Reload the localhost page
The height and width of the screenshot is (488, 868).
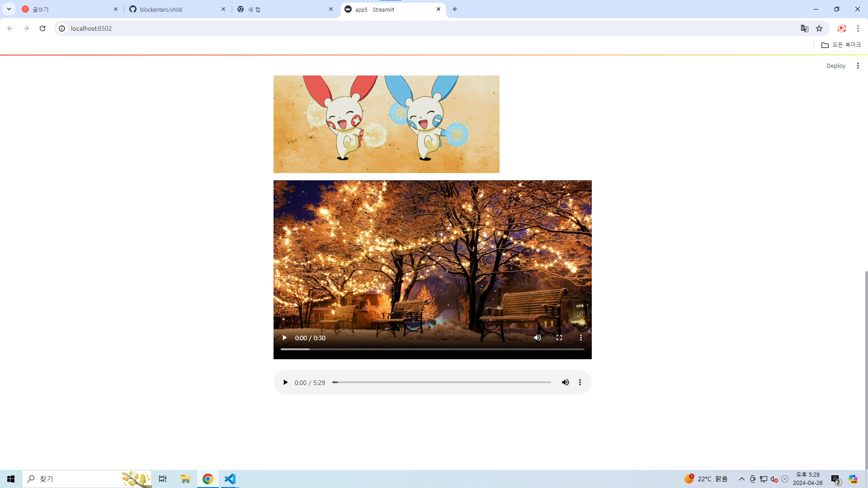tap(42, 28)
